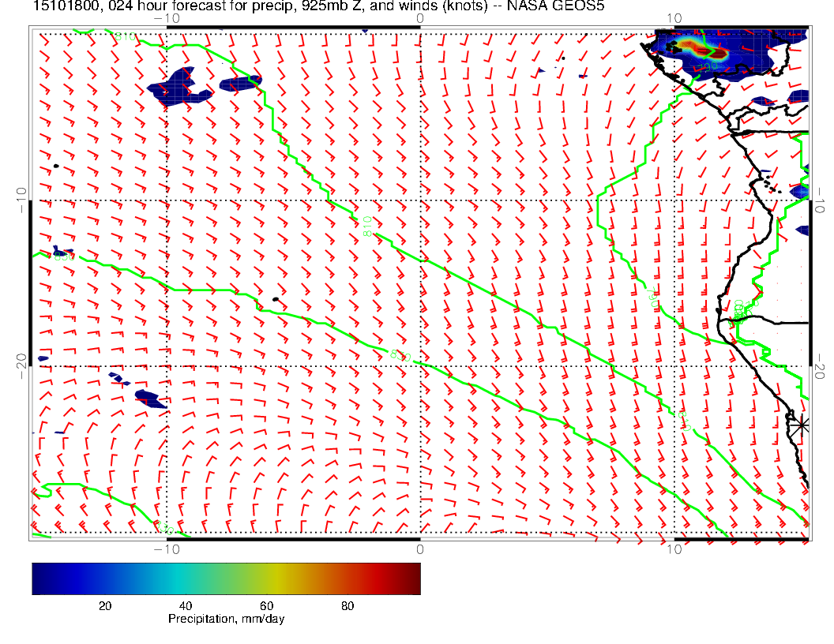Click the green 790 contour label right of center
Image resolution: width=834 pixels, height=644 pixels.
(652, 300)
